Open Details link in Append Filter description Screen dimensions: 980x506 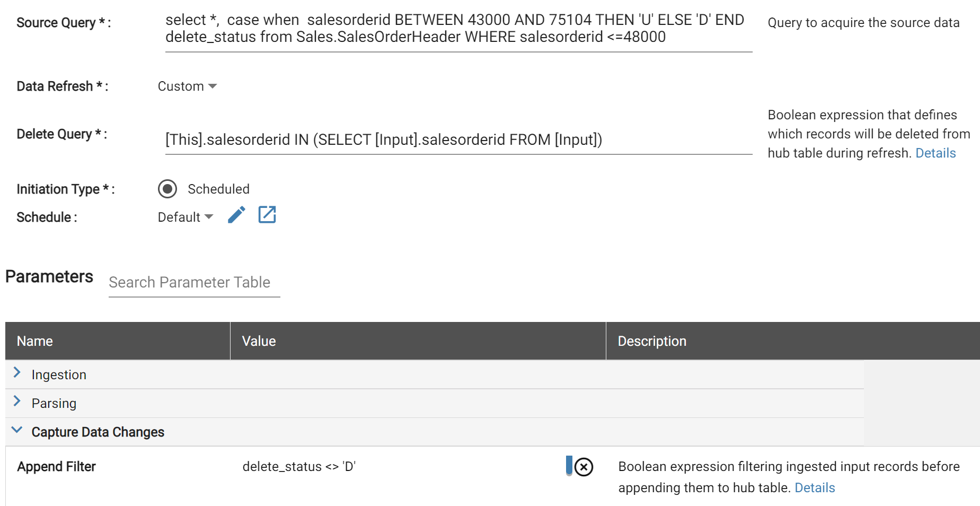[815, 488]
